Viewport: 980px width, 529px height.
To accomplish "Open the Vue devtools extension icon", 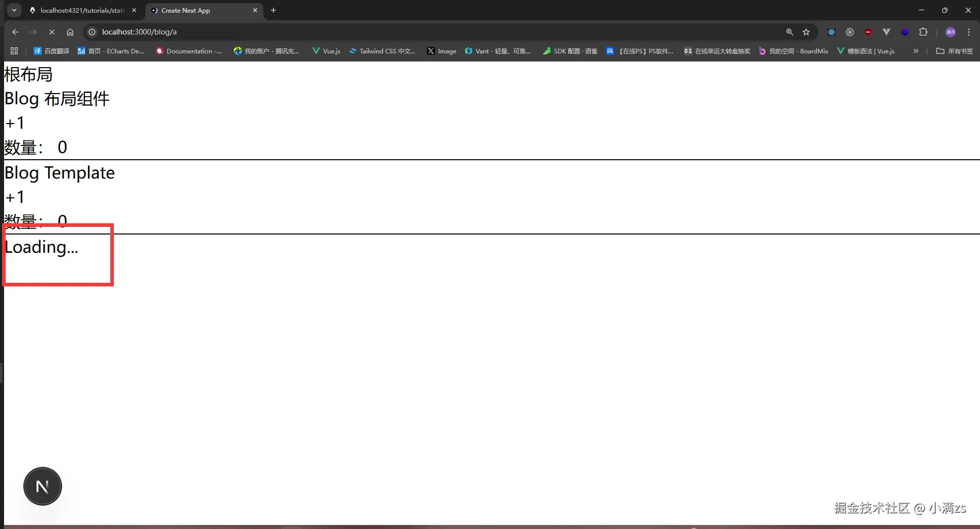I will 886,32.
